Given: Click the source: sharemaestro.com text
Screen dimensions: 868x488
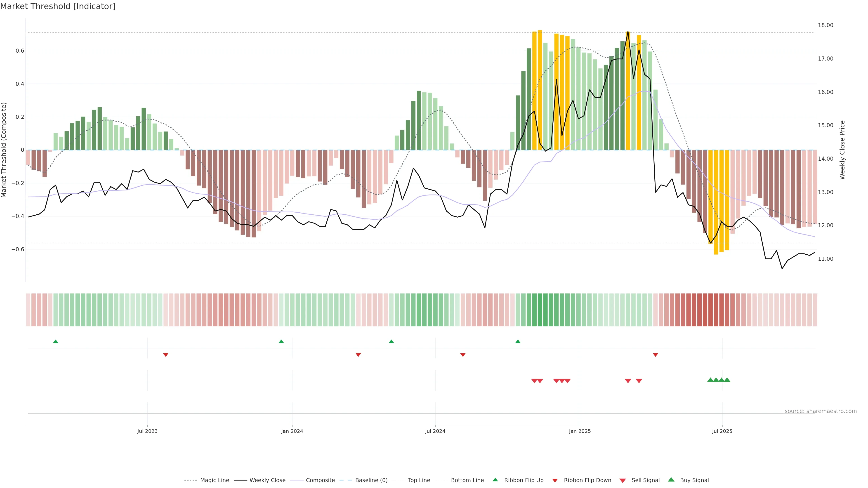Looking at the screenshot, I should 821,411.
